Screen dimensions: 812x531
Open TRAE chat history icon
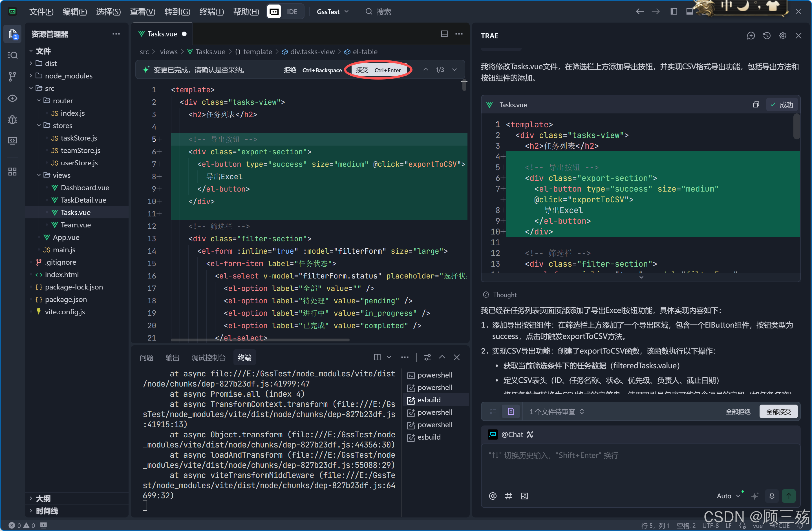[767, 36]
